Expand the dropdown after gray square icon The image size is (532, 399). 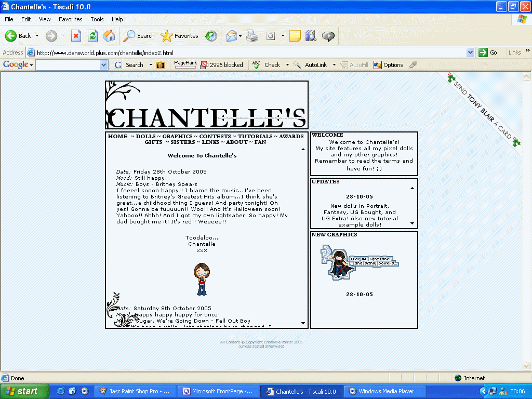point(283,36)
